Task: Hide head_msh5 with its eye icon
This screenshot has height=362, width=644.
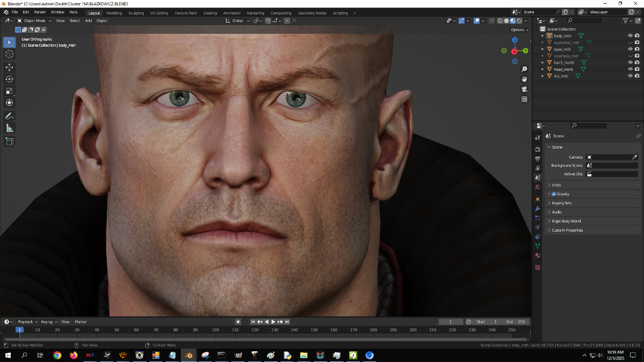Action: (630, 69)
